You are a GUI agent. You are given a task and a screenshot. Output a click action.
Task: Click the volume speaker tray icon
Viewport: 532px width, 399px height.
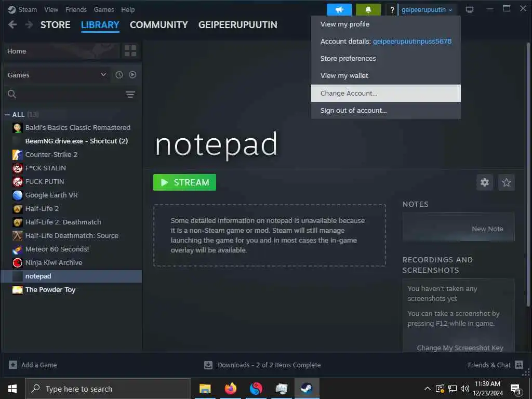[x=464, y=389]
